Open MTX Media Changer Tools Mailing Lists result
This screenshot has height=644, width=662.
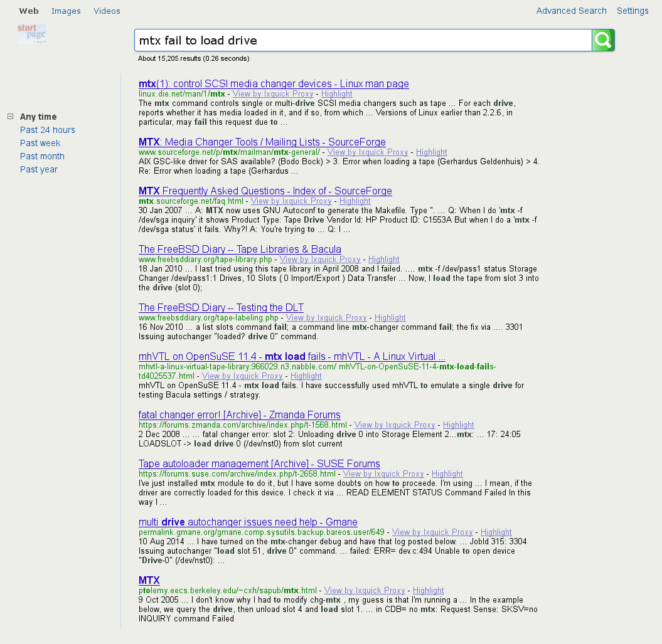click(x=262, y=142)
